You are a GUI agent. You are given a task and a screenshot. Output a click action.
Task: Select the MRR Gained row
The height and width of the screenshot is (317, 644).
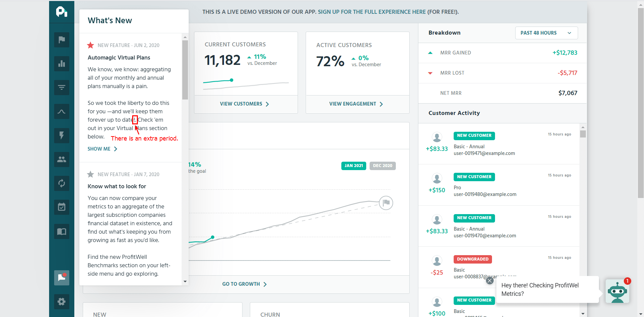(x=502, y=53)
